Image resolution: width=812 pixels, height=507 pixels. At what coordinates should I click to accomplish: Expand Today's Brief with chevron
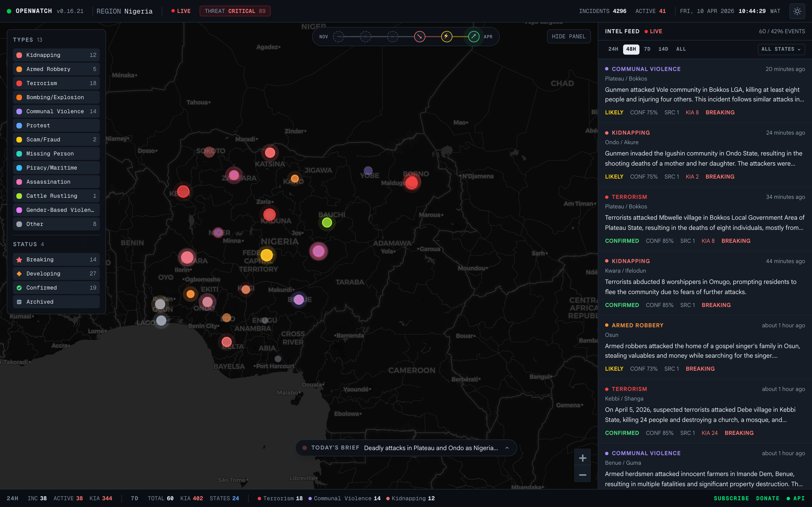[507, 448]
